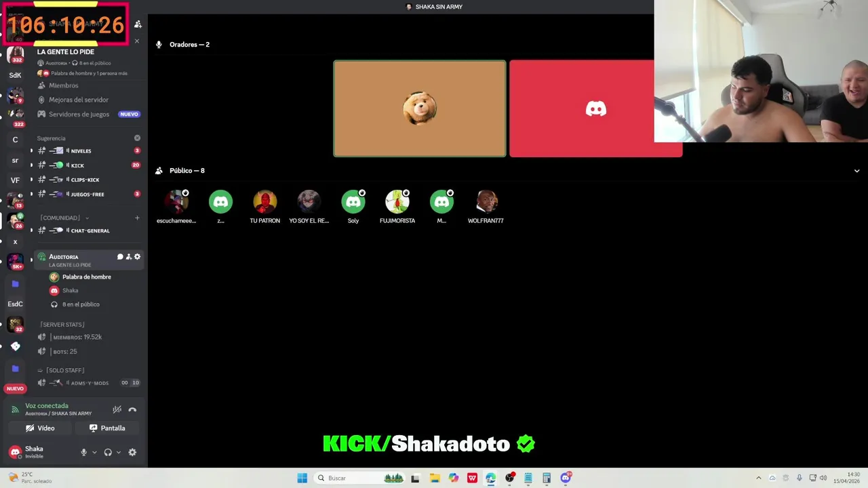Dismiss the Sugerencia section

click(137, 138)
